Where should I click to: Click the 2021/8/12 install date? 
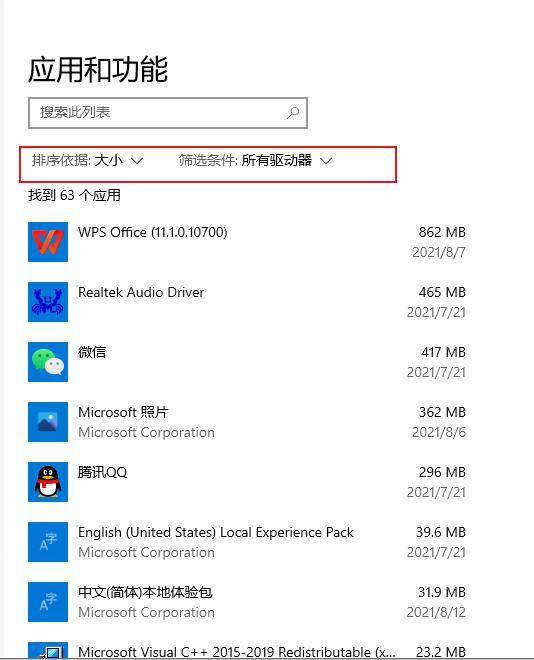pyautogui.click(x=436, y=612)
